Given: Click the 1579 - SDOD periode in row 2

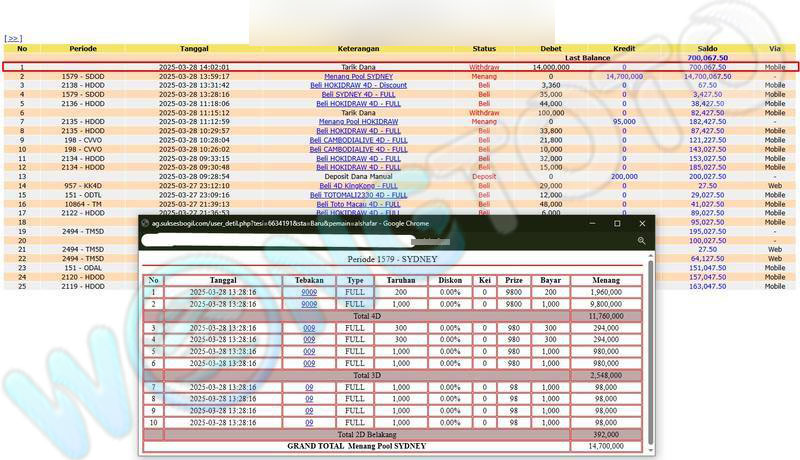Looking at the screenshot, I should tap(83, 76).
